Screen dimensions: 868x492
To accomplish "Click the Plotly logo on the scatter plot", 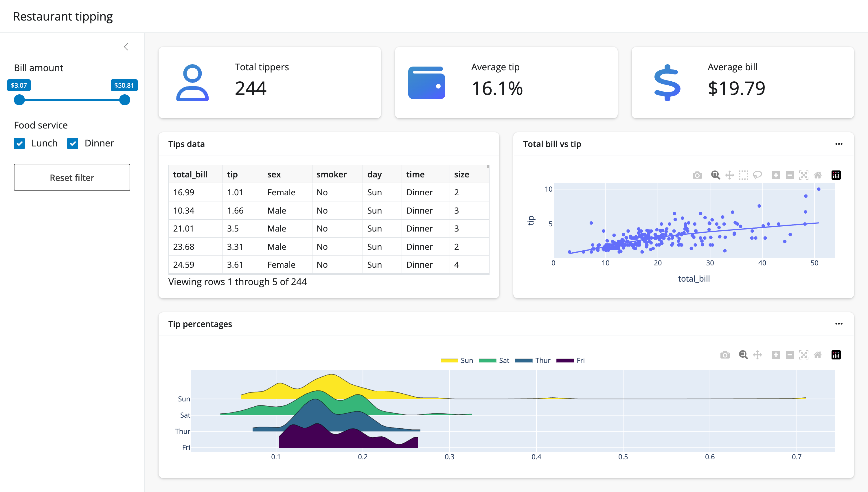I will click(836, 175).
